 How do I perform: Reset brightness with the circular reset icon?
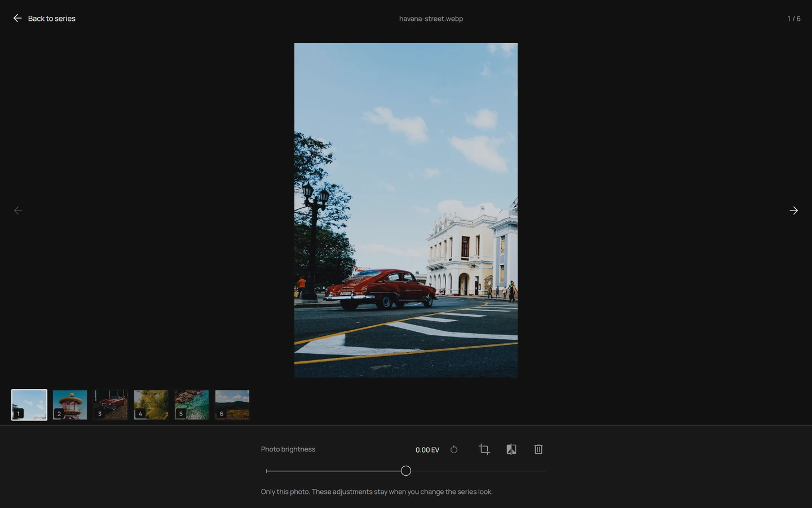[x=454, y=450]
